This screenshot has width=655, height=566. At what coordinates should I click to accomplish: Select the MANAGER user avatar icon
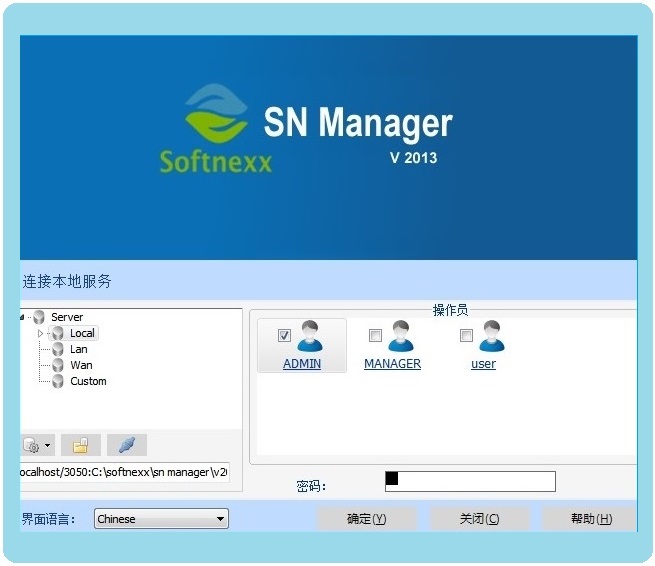click(401, 337)
